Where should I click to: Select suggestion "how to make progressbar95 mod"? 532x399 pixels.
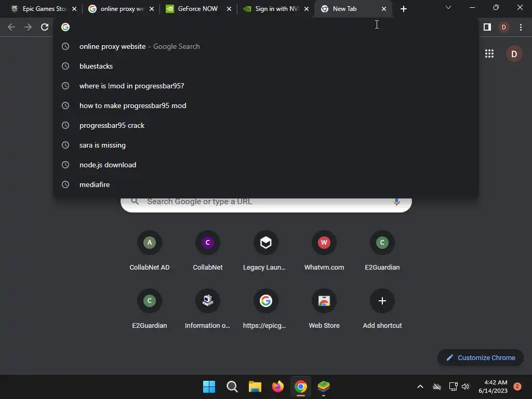tap(266, 105)
